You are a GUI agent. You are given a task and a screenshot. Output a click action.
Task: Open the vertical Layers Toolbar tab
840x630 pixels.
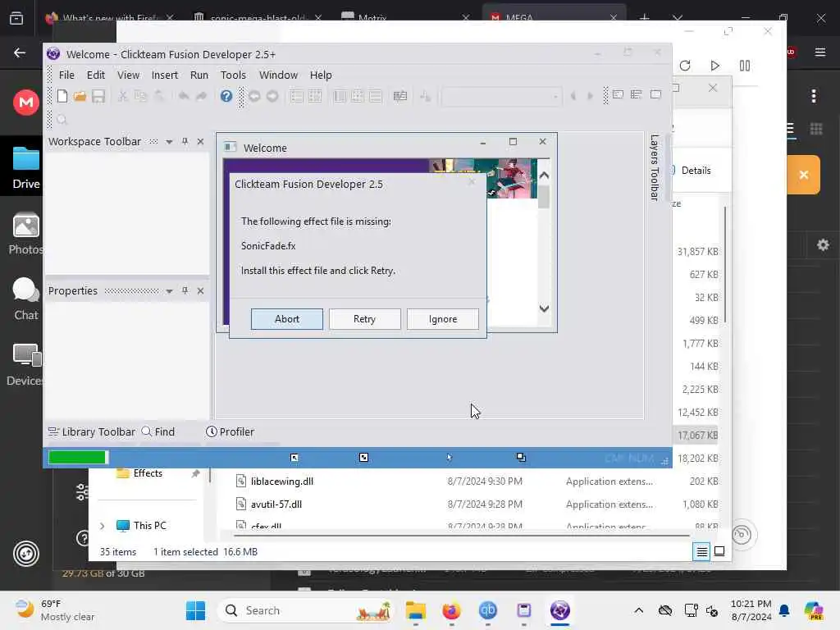(x=654, y=167)
